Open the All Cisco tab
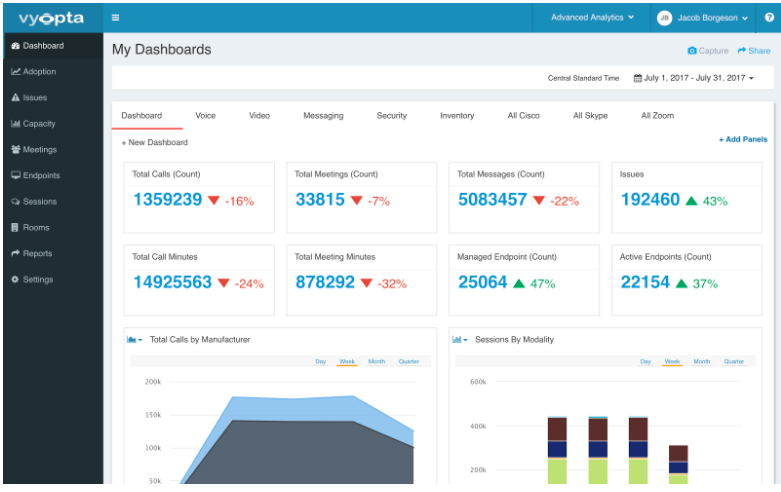The width and height of the screenshot is (781, 492). (x=523, y=116)
